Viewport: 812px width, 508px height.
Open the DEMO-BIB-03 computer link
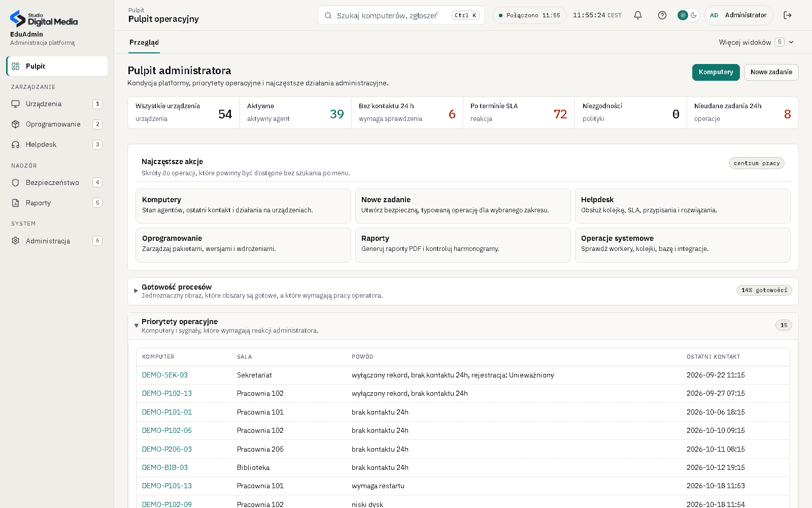(x=165, y=467)
